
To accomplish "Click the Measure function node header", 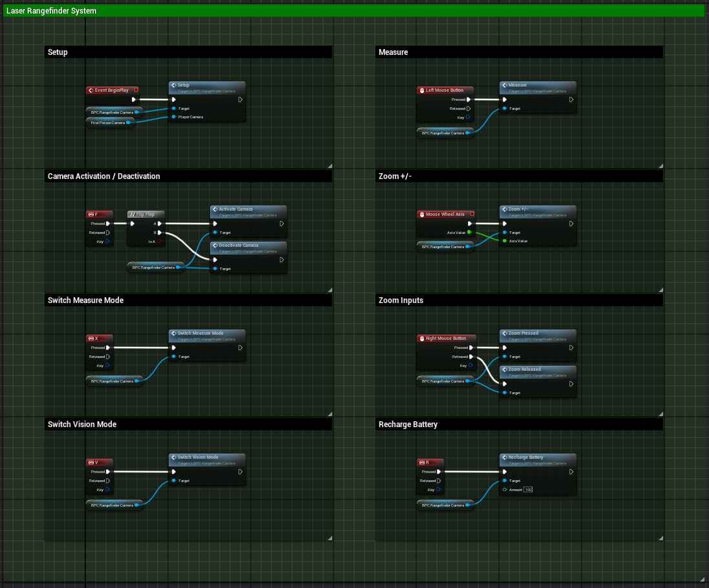I will [x=538, y=88].
